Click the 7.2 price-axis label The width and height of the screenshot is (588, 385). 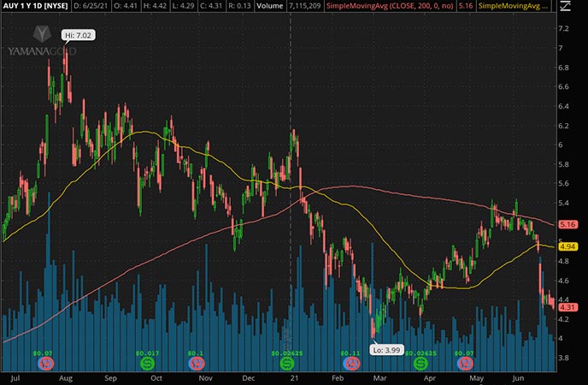tap(563, 28)
